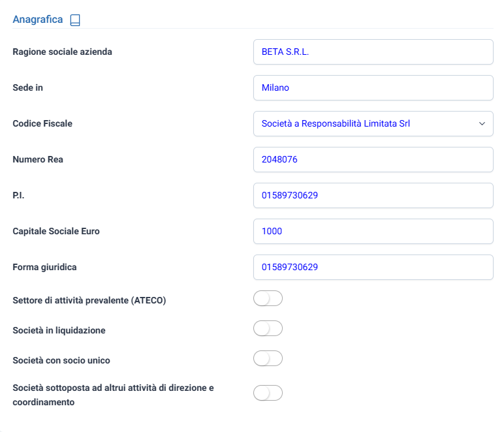504x432 pixels.
Task: Toggle direzione e coordinamento switch
Action: [x=268, y=393]
